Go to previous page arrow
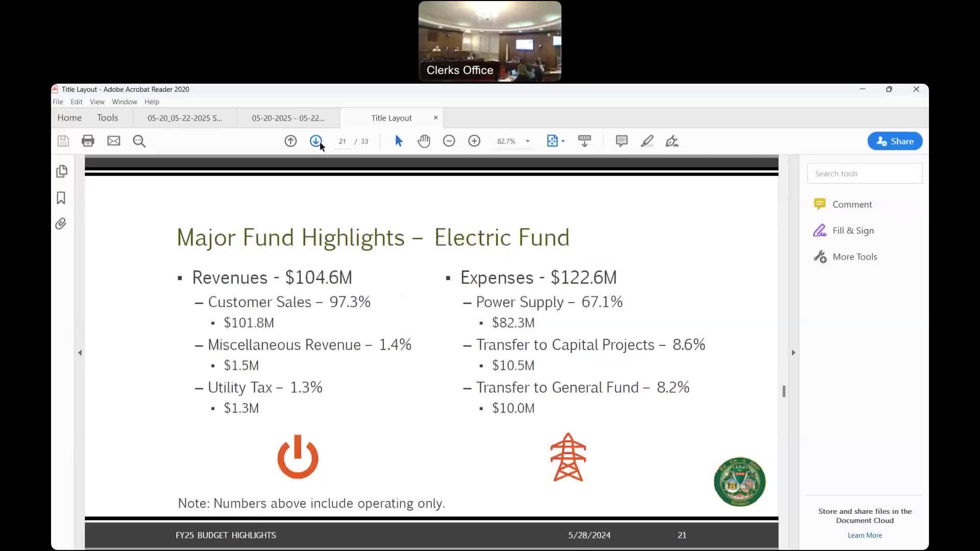Viewport: 980px width, 551px height. (290, 141)
